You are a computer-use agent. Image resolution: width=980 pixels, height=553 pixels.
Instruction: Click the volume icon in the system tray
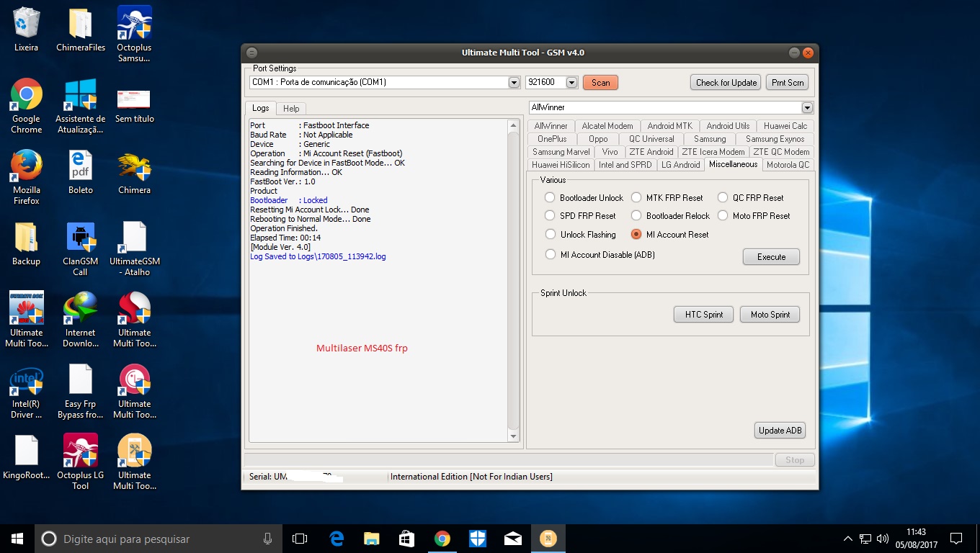click(x=883, y=539)
